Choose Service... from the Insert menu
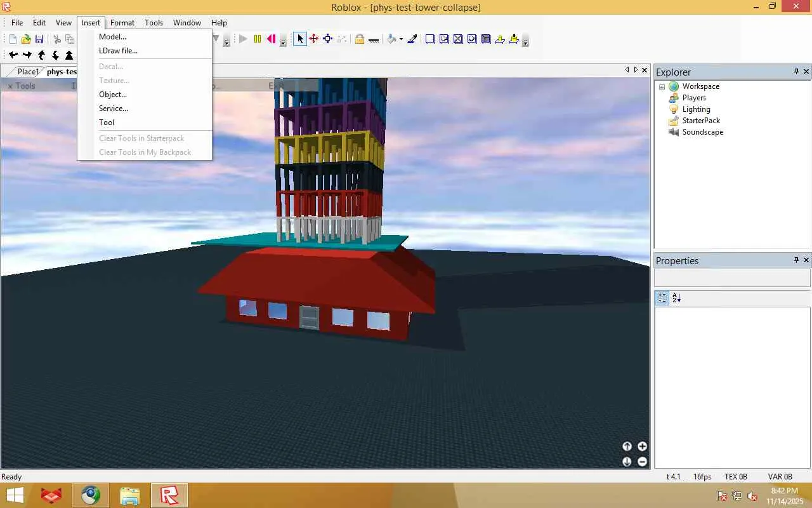812x508 pixels. point(145,109)
